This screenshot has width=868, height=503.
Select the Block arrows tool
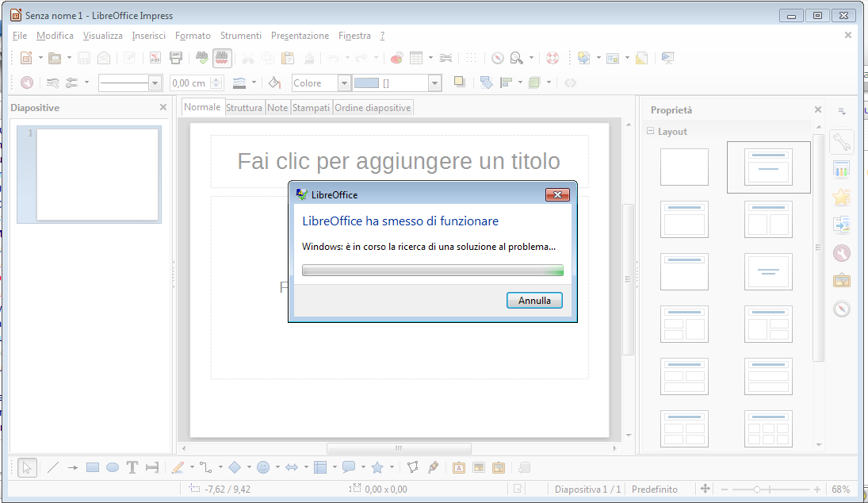pyautogui.click(x=292, y=467)
